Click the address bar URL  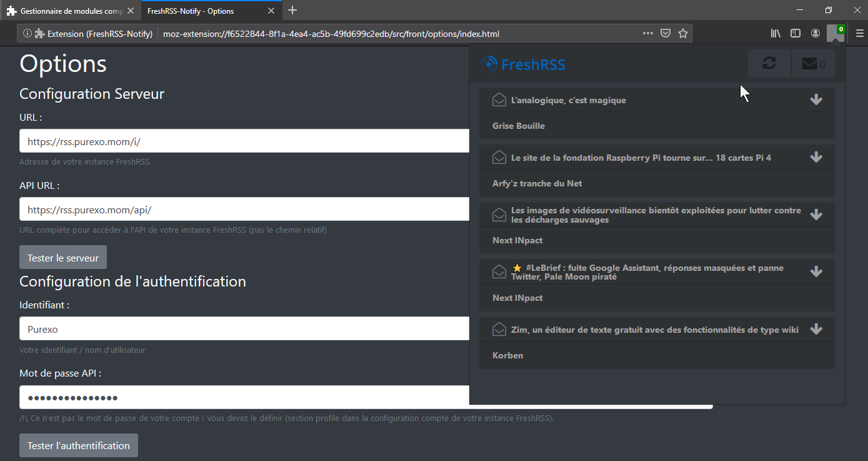(331, 34)
